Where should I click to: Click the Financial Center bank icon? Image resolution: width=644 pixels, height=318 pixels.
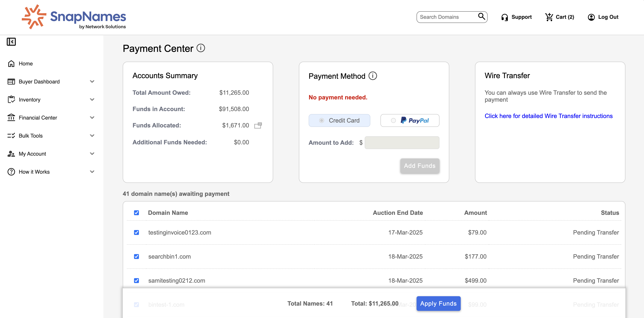point(11,117)
